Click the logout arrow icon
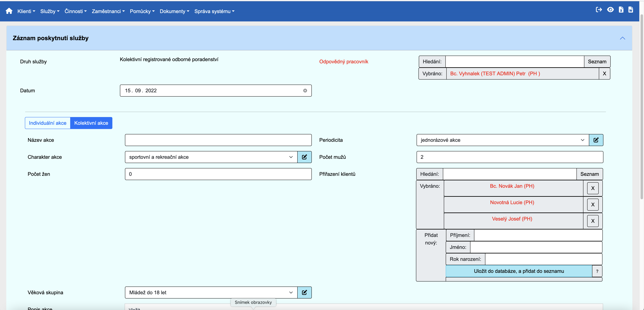The height and width of the screenshot is (310, 644). (x=599, y=10)
